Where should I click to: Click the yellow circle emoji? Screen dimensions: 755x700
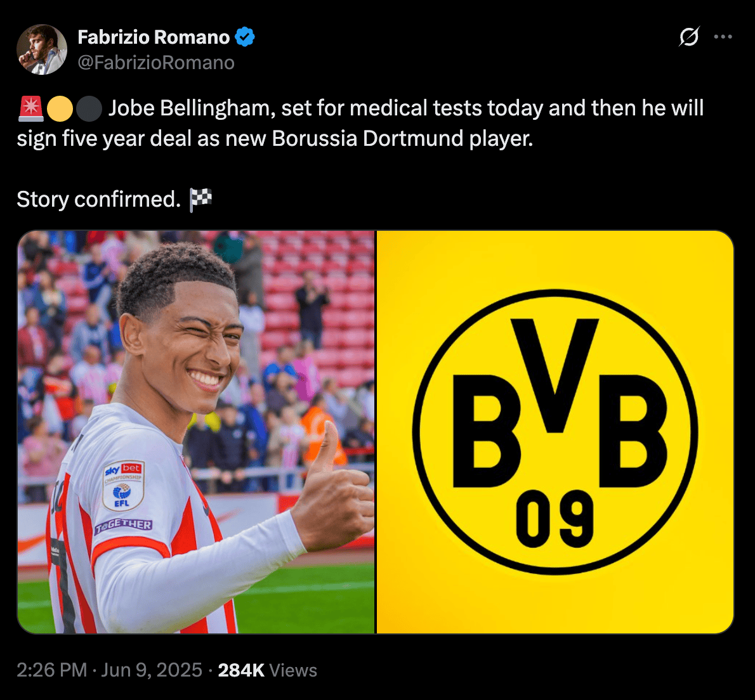(x=60, y=108)
